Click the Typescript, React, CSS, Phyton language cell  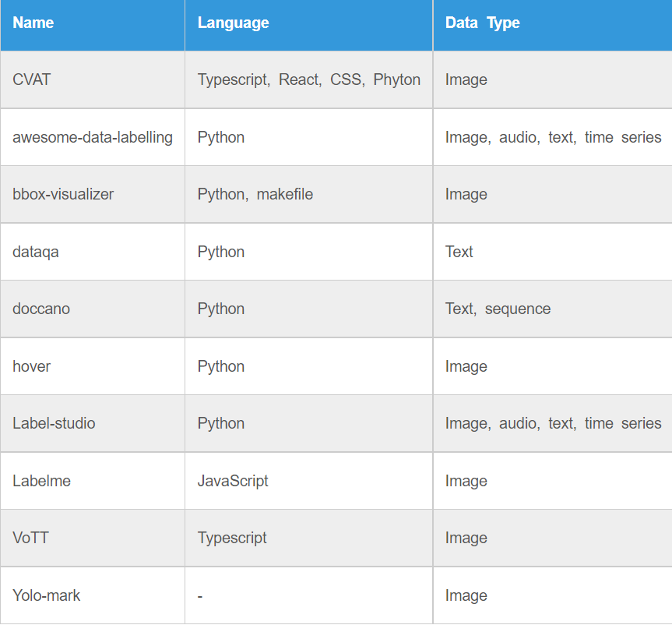click(x=310, y=79)
